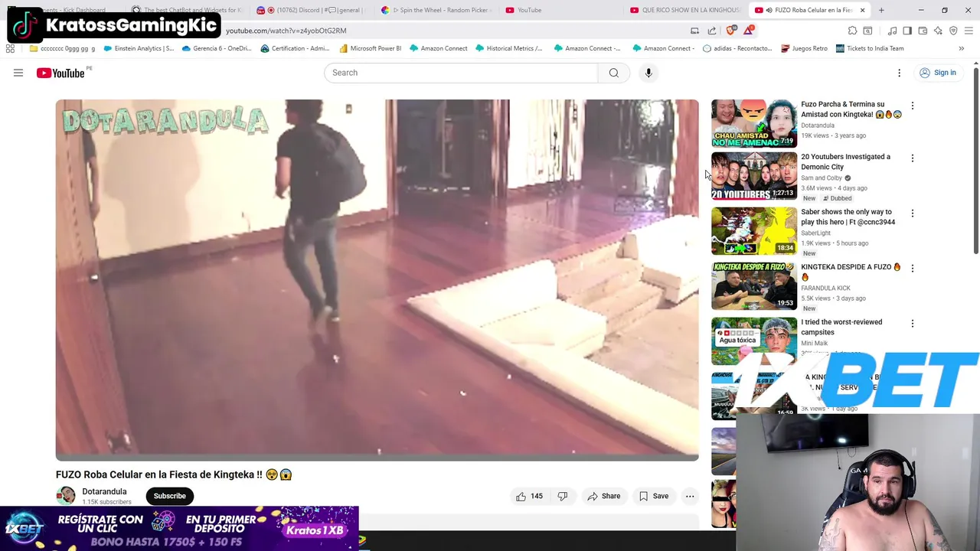Viewport: 980px width, 551px height.
Task: Open 'I tried the worst-reviewed campsites' title
Action: [841, 327]
